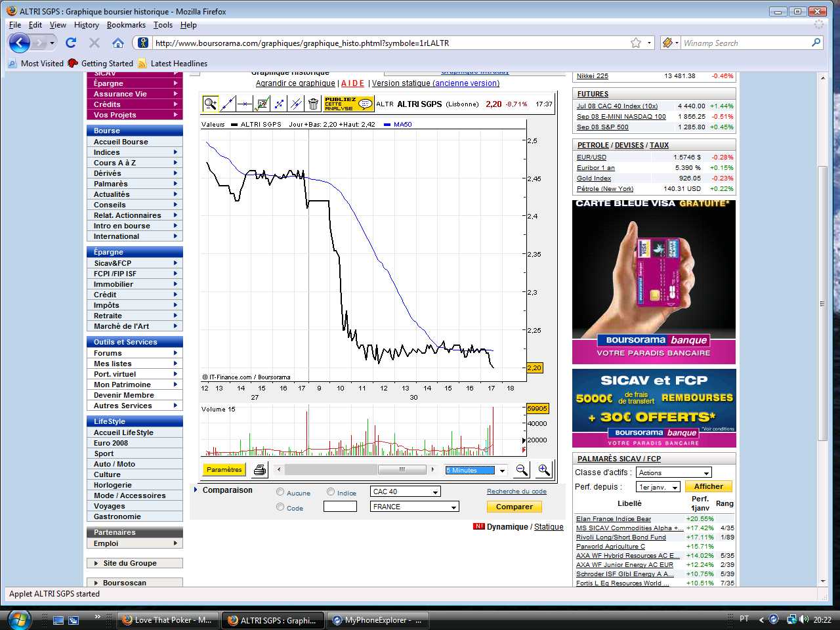Expand the Comparaison section arrow

196,490
